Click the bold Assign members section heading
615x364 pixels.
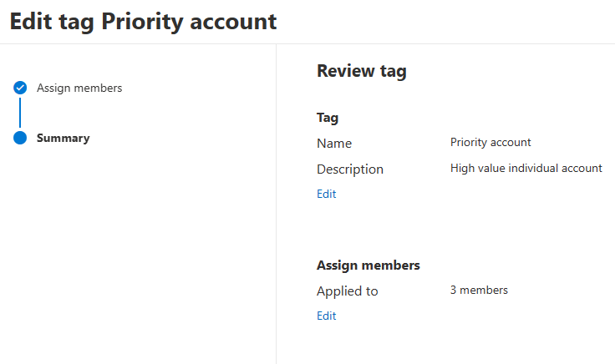368,265
